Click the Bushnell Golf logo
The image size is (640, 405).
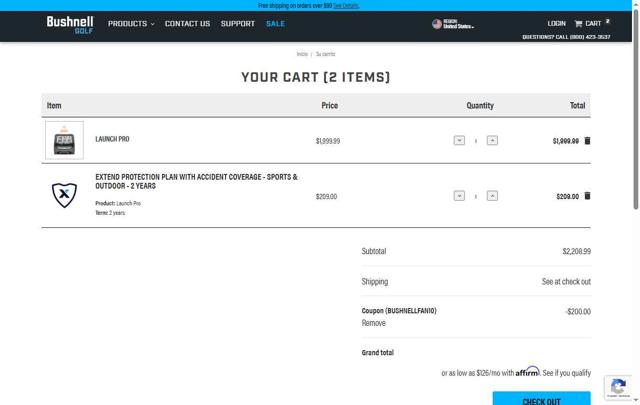[x=70, y=24]
